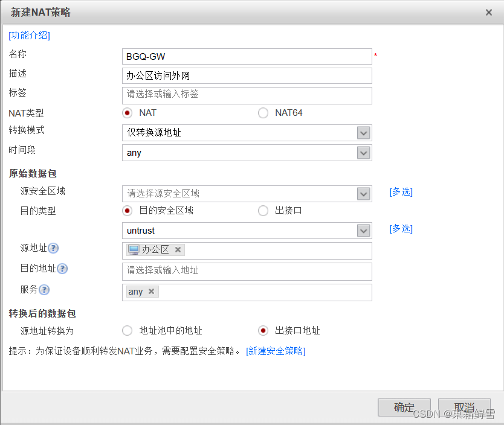Open the 源安全区域 dropdown
Screen dimensions: 504x425
(x=364, y=194)
